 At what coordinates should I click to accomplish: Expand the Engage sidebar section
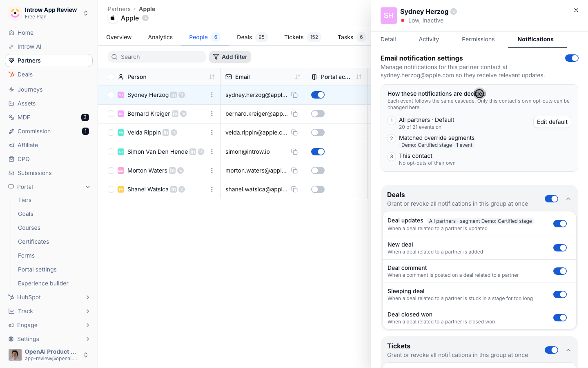tap(88, 325)
